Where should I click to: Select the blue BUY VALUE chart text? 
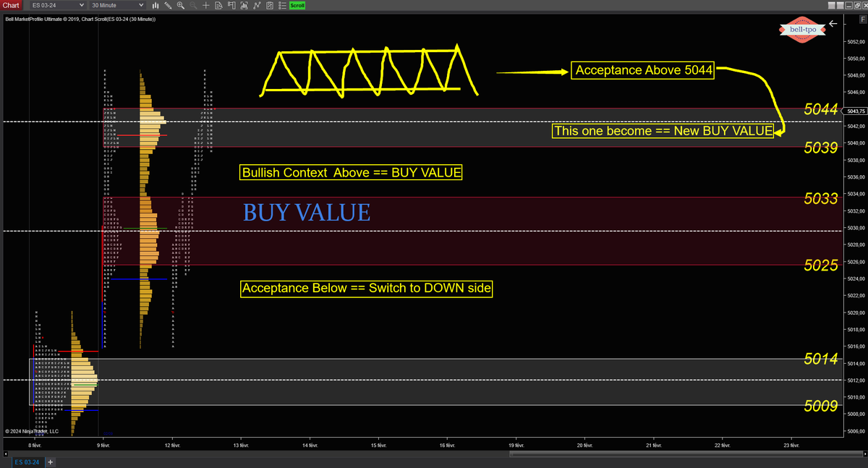click(x=307, y=213)
